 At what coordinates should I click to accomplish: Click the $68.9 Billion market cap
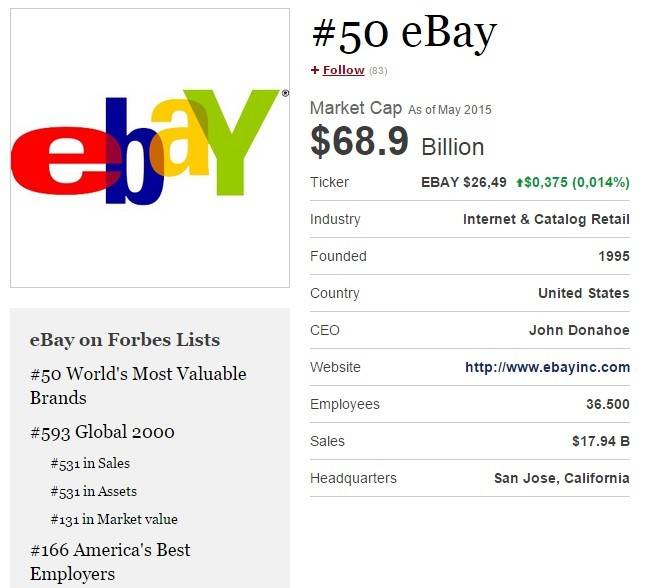(398, 142)
